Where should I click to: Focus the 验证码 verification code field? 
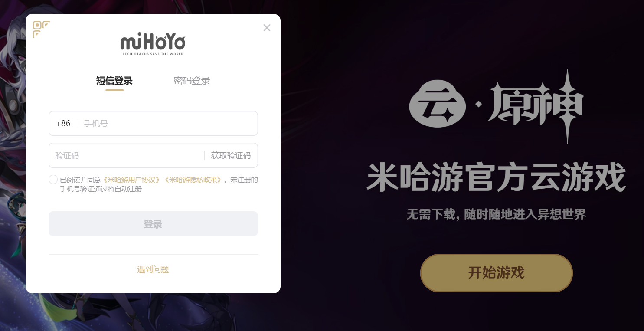pos(126,155)
